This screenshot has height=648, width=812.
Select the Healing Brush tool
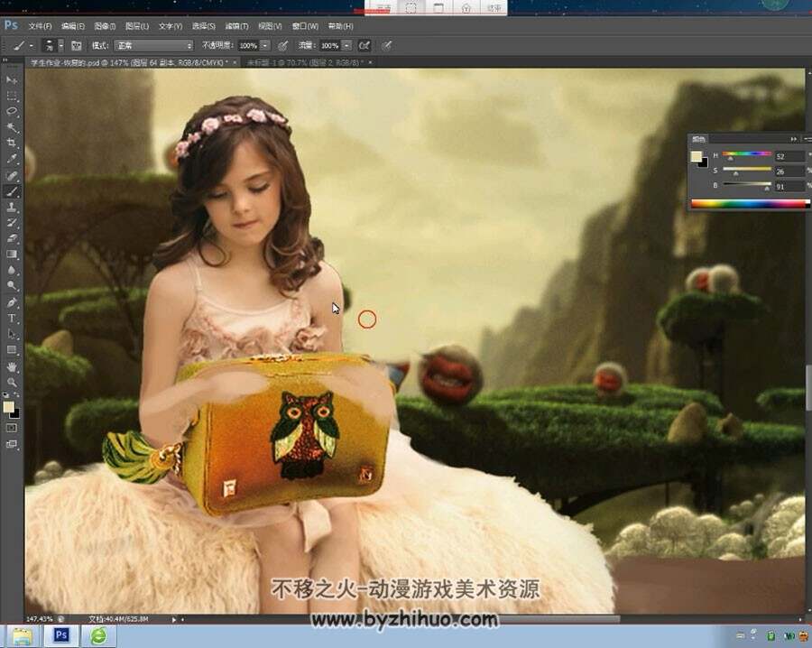(12, 176)
